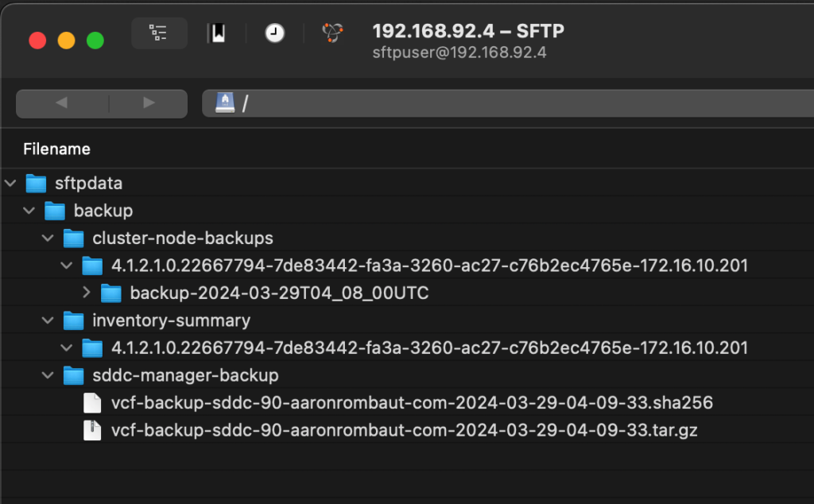Image resolution: width=814 pixels, height=504 pixels.
Task: Open the History clock icon
Action: point(274,33)
